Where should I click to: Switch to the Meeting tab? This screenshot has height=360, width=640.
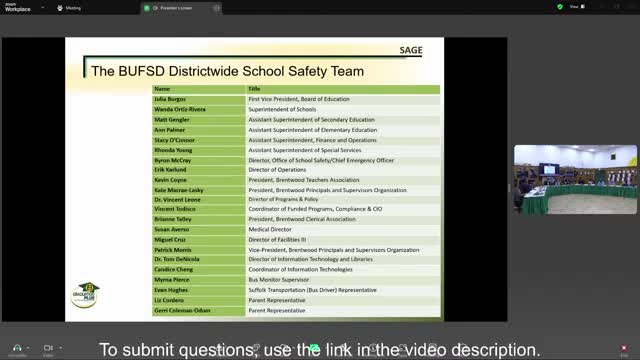tap(69, 8)
